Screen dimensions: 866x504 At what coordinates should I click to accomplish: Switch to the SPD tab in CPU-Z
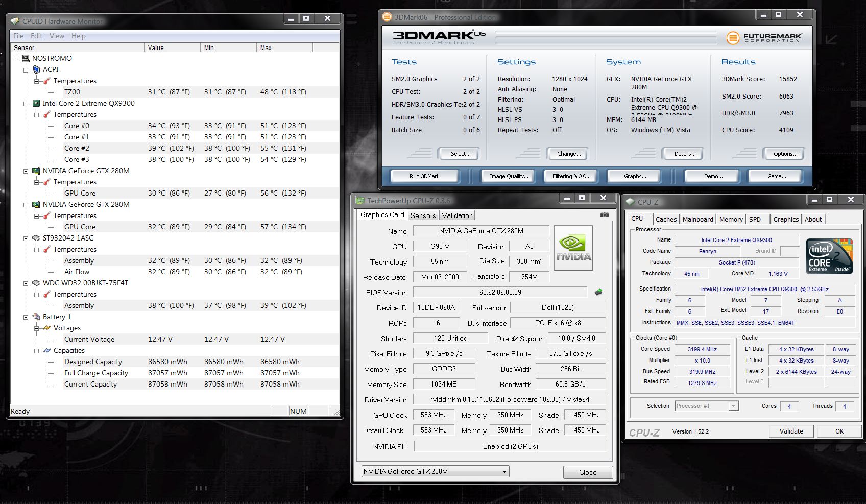755,219
